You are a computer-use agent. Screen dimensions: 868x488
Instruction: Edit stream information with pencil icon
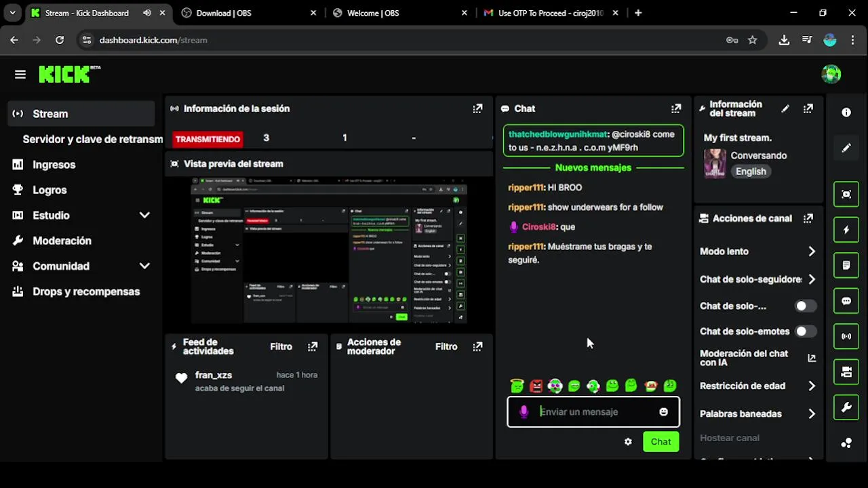(x=785, y=108)
